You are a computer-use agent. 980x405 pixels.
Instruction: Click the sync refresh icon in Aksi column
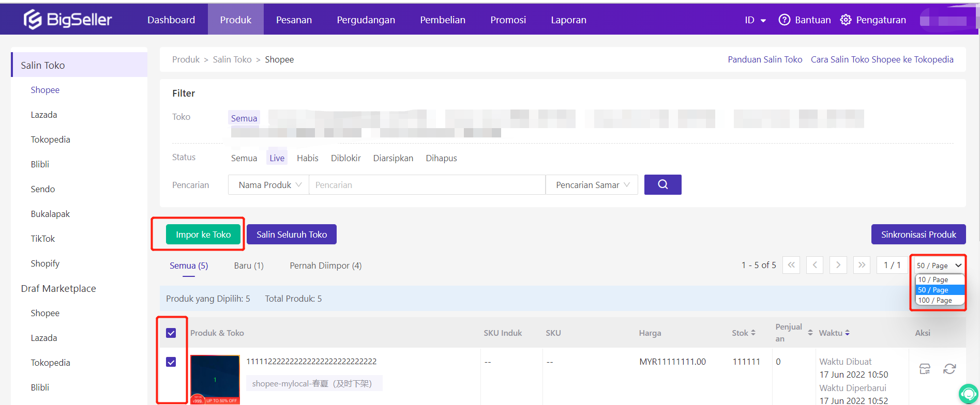(949, 369)
